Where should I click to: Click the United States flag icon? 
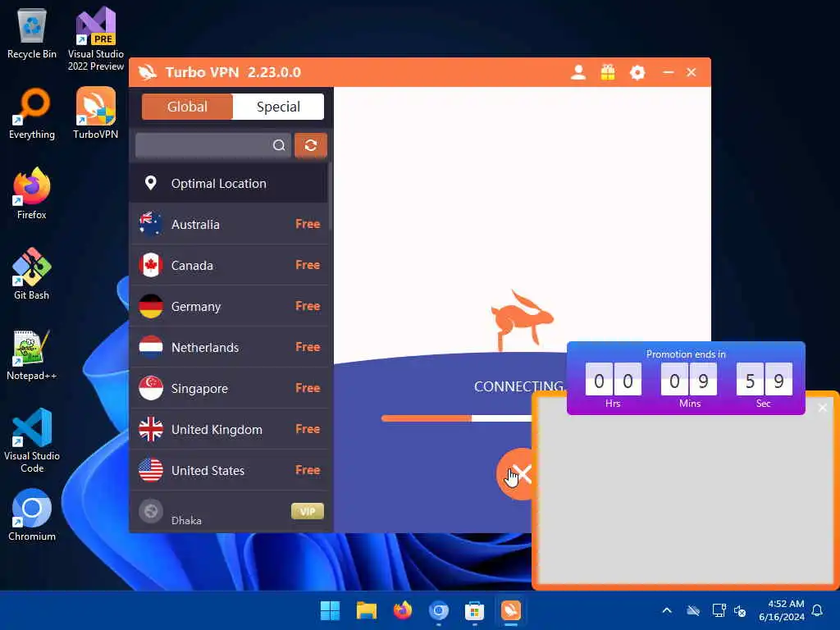coord(151,470)
